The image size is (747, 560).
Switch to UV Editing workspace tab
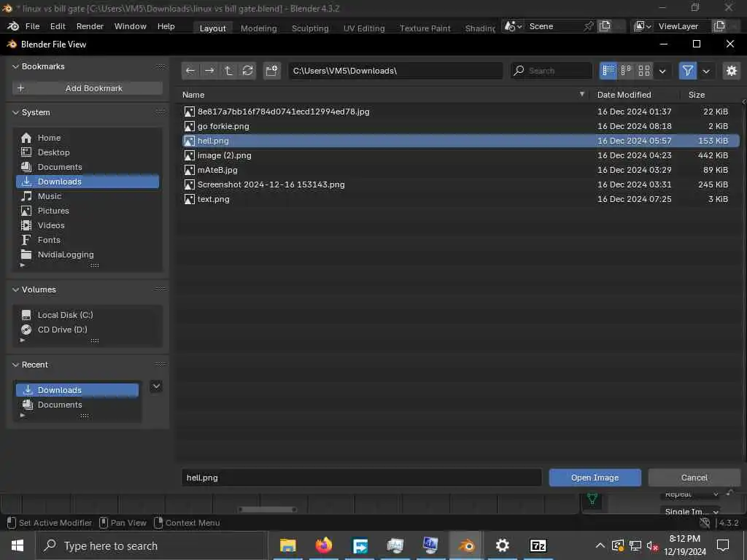pyautogui.click(x=364, y=28)
